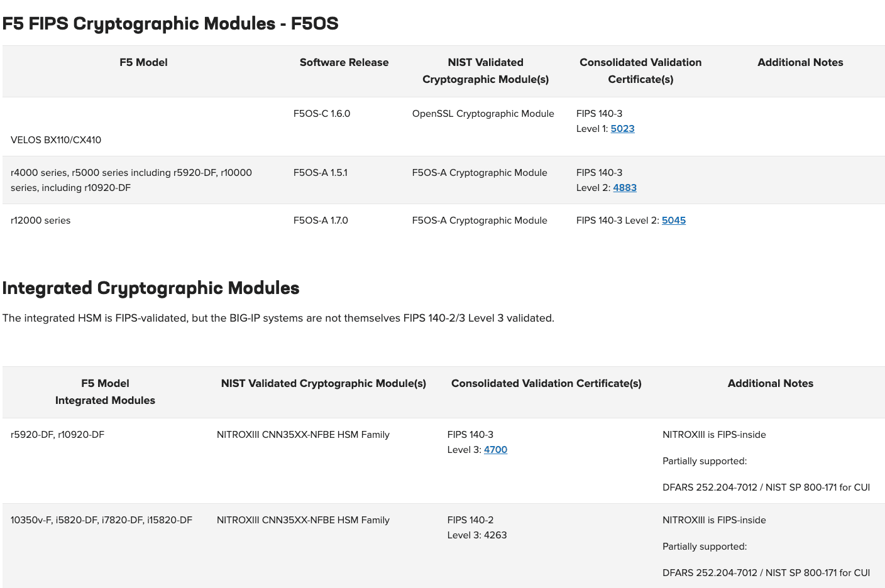Screen dimensions: 885x588
Task: Click the r5920-DF, r10920-DF model cell
Action: pos(58,434)
